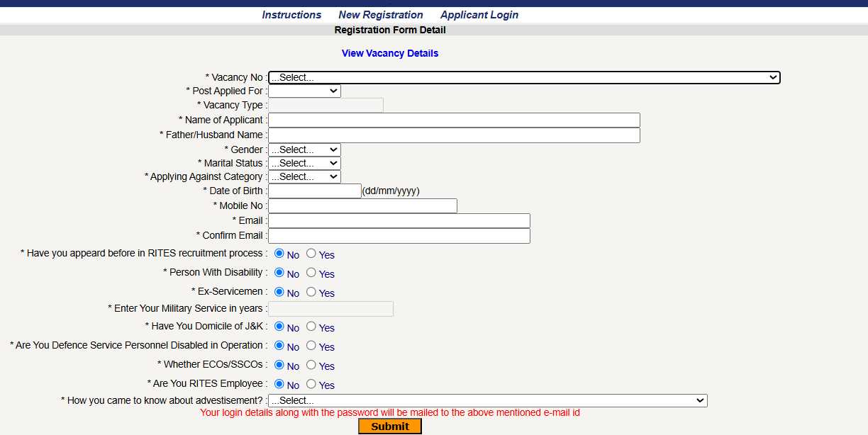Select Yes for previous RITES recruitment appearance
Image resolution: width=868 pixels, height=435 pixels.
point(311,254)
